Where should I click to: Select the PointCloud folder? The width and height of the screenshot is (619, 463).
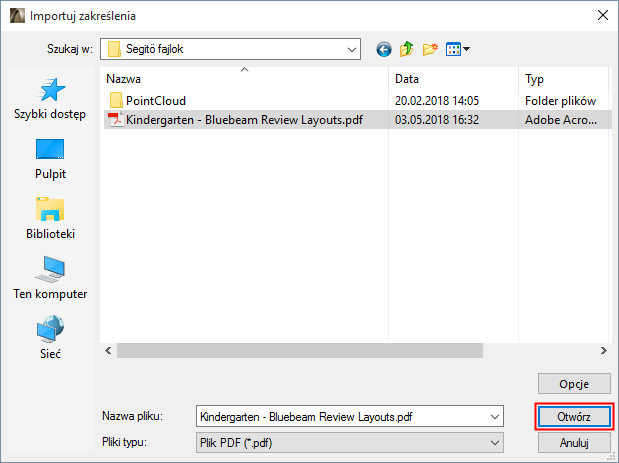156,101
